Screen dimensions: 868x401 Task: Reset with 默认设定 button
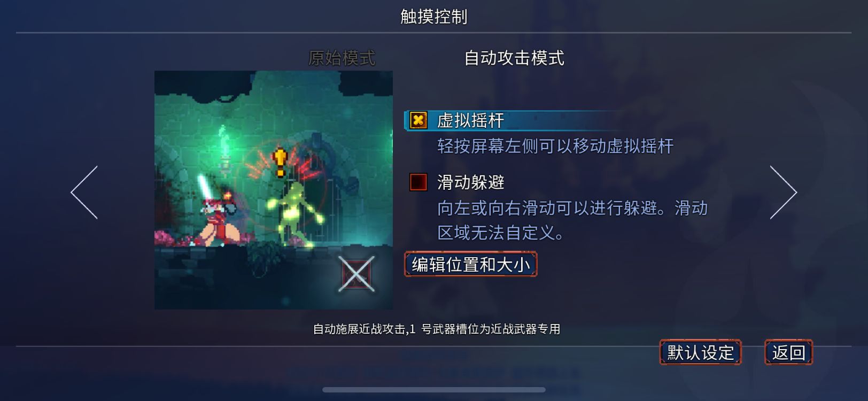click(701, 353)
